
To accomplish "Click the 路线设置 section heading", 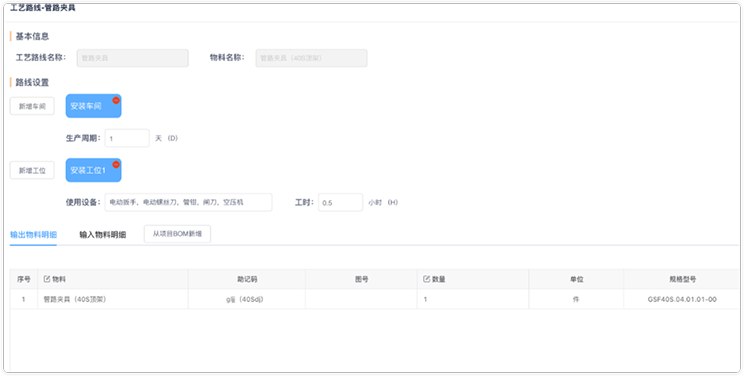I will [x=32, y=82].
